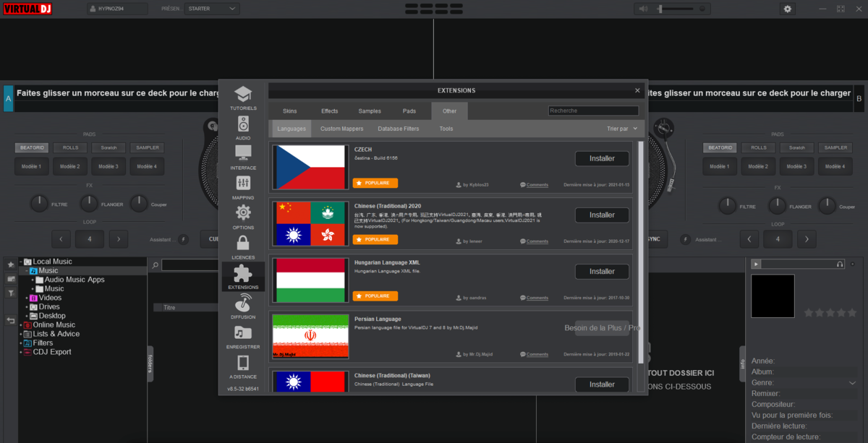868x443 pixels.
Task: Click the preview play button in info panel
Action: [756, 264]
